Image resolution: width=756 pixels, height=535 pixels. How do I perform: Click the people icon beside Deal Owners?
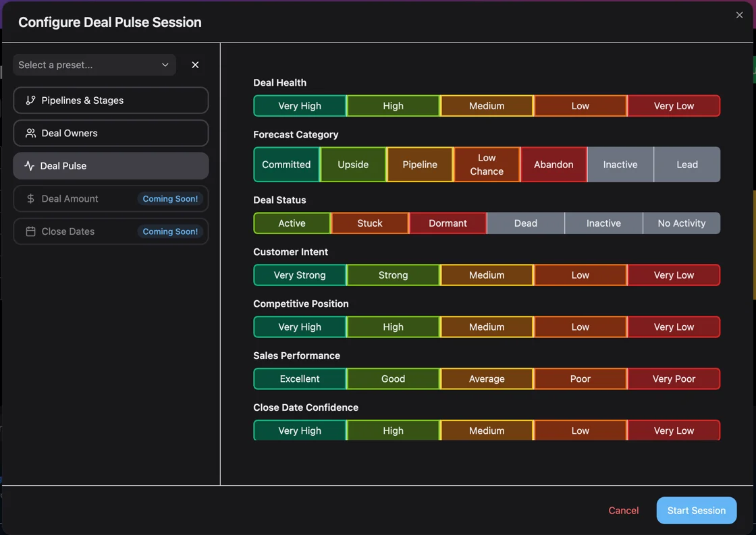[x=30, y=133]
